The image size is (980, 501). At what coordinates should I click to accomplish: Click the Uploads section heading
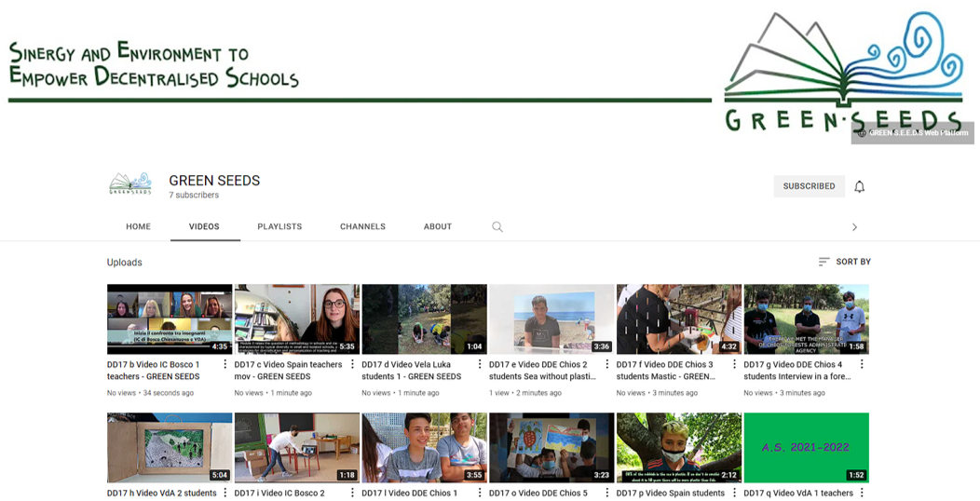click(x=125, y=263)
